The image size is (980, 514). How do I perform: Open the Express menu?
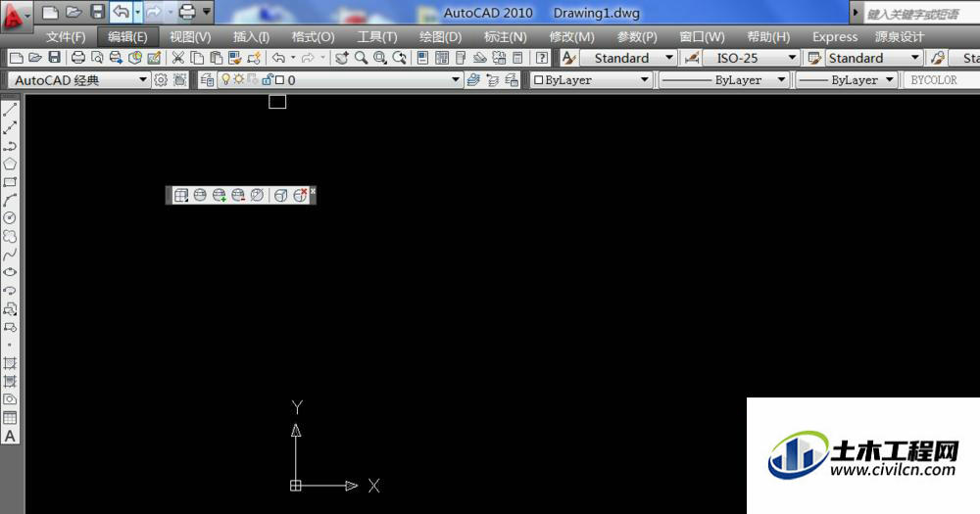coord(835,37)
